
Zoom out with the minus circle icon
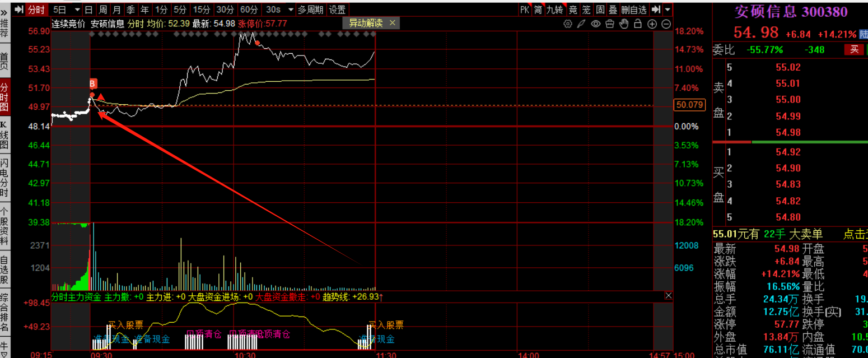pyautogui.click(x=666, y=24)
